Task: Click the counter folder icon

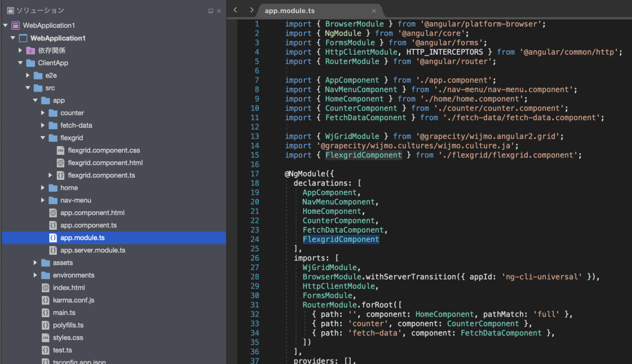Action: coord(53,113)
